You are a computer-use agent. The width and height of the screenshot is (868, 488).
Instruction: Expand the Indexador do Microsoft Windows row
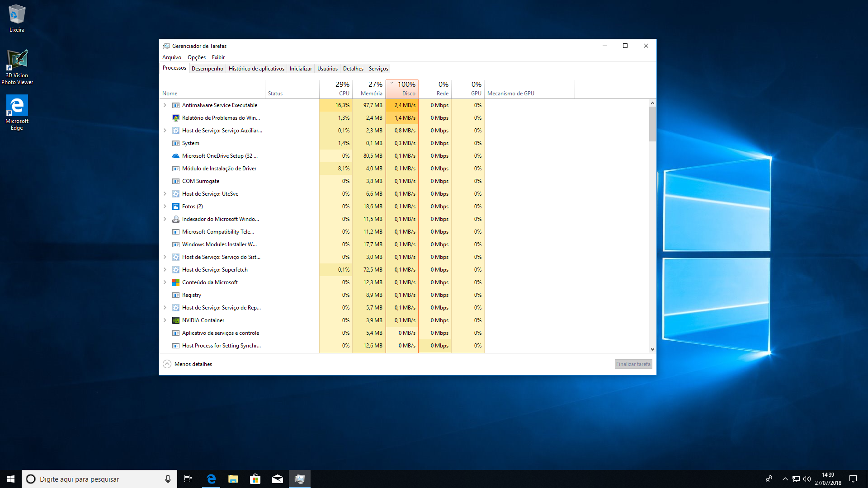pyautogui.click(x=165, y=219)
